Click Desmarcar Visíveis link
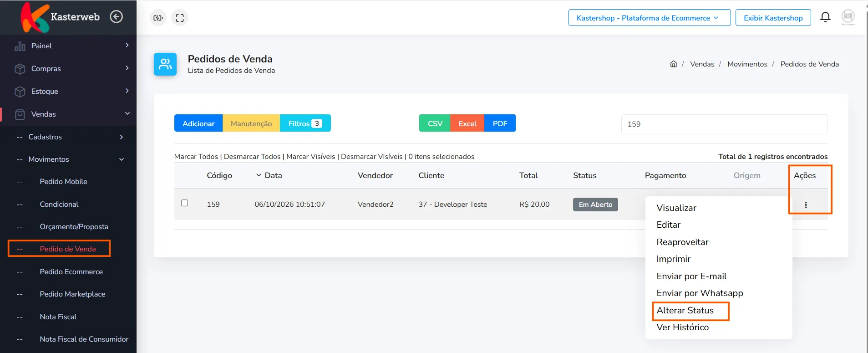This screenshot has width=868, height=353. (371, 157)
